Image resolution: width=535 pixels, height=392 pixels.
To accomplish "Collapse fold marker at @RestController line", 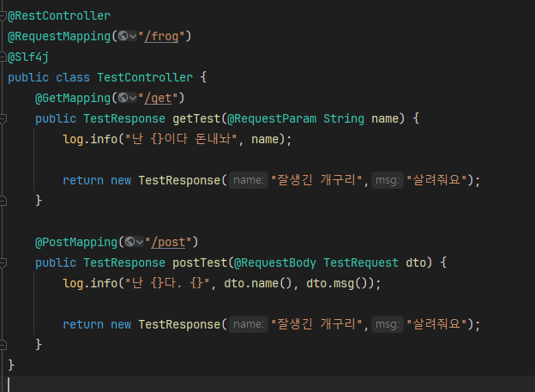I will pyautogui.click(x=3, y=15).
